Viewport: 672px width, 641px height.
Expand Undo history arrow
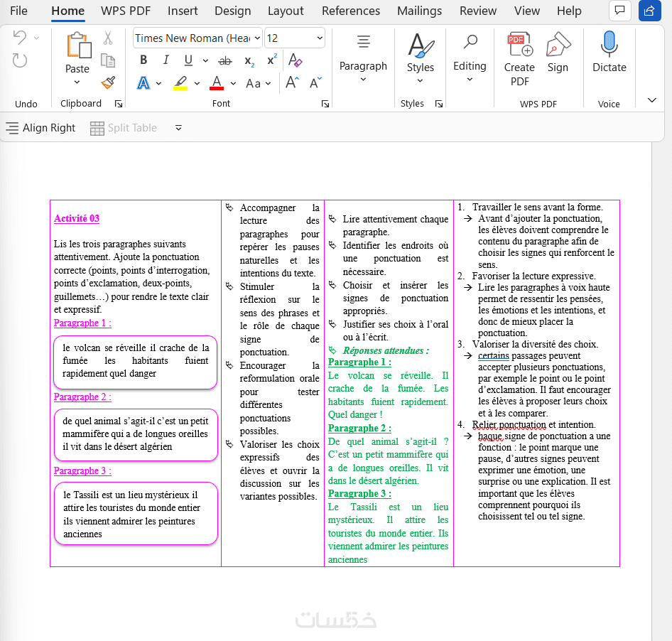37,38
